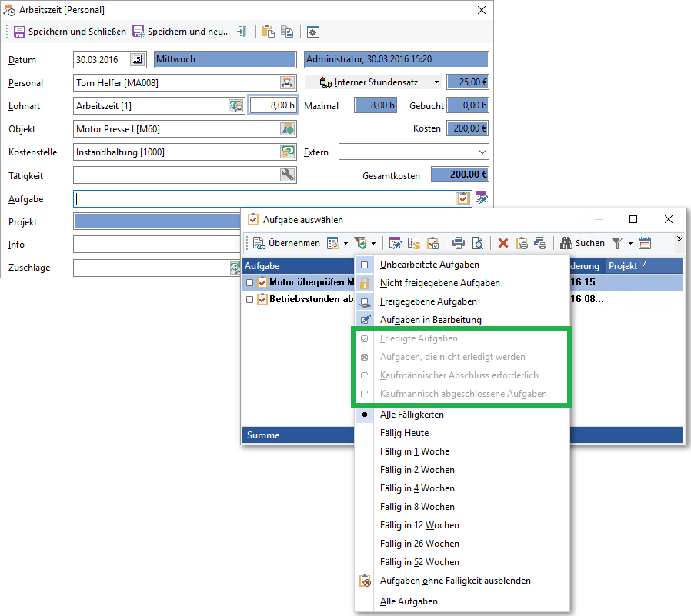Image resolution: width=691 pixels, height=616 pixels.
Task: Click the task picker icon in Aufgabe field
Action: pyautogui.click(x=462, y=198)
